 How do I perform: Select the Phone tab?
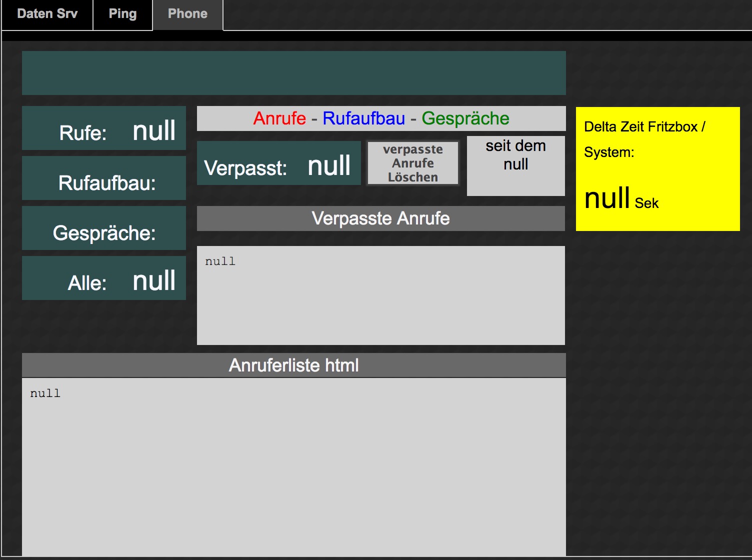click(x=187, y=14)
